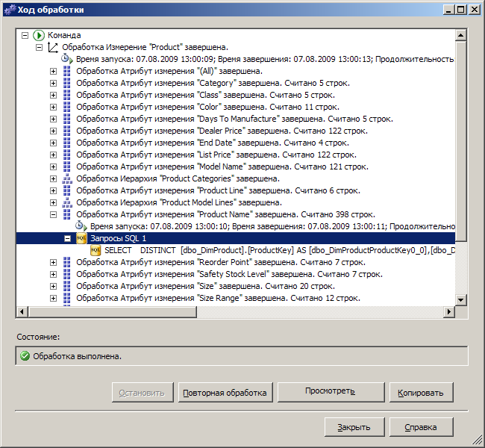
Task: Click the green play icon beside Команда
Action: tap(39, 35)
